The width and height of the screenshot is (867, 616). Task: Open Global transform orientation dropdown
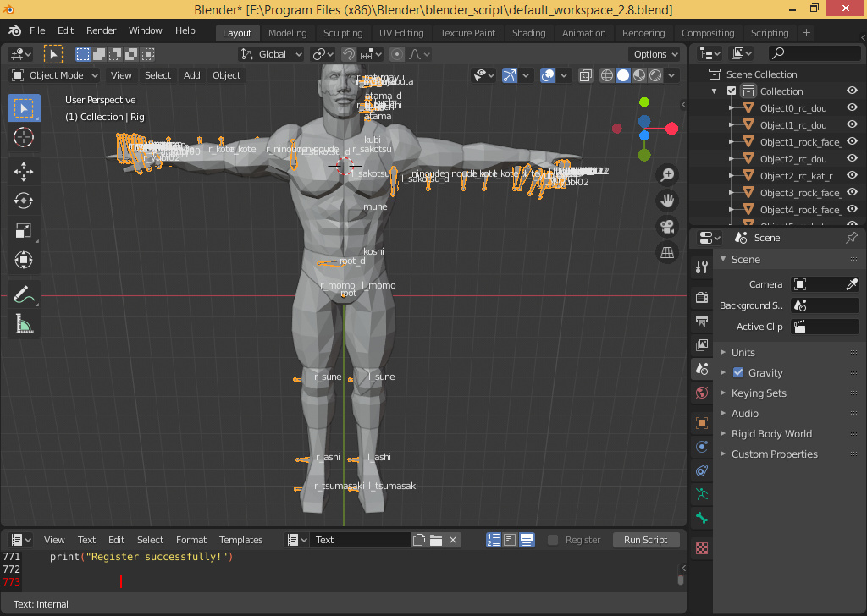click(x=272, y=54)
